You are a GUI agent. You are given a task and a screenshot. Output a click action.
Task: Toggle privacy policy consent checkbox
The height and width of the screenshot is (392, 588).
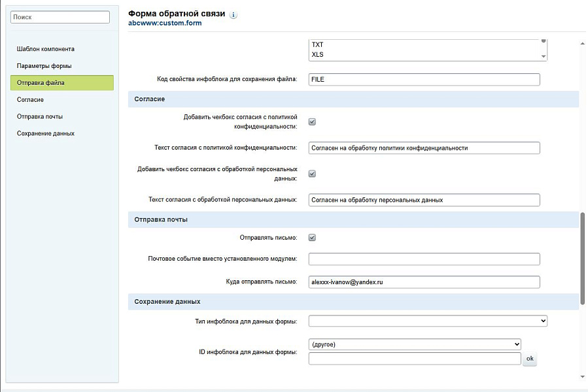point(312,122)
